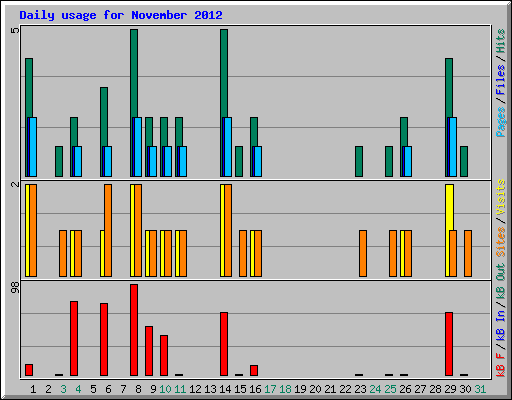
Task: Click the day label "27" on the axis
Action: [x=420, y=389]
